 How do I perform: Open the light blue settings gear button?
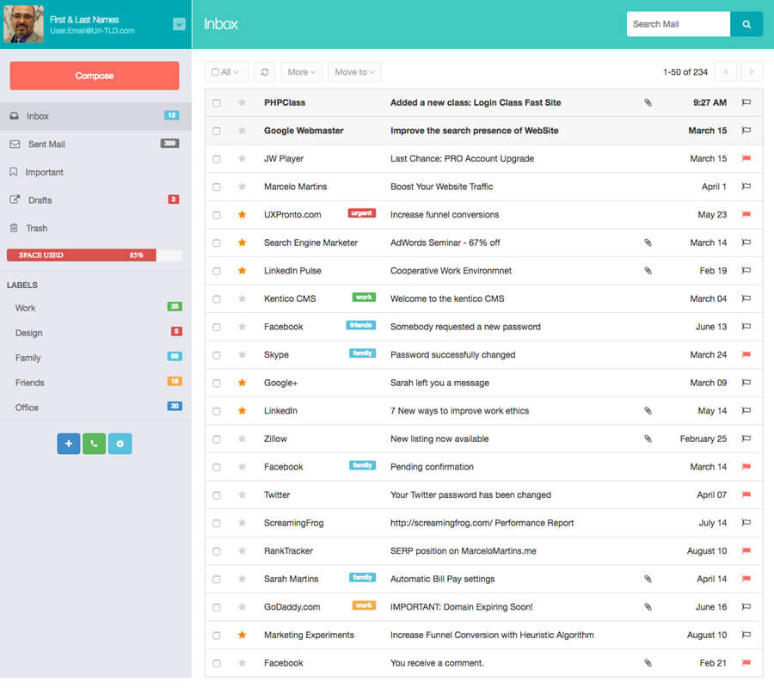point(120,443)
